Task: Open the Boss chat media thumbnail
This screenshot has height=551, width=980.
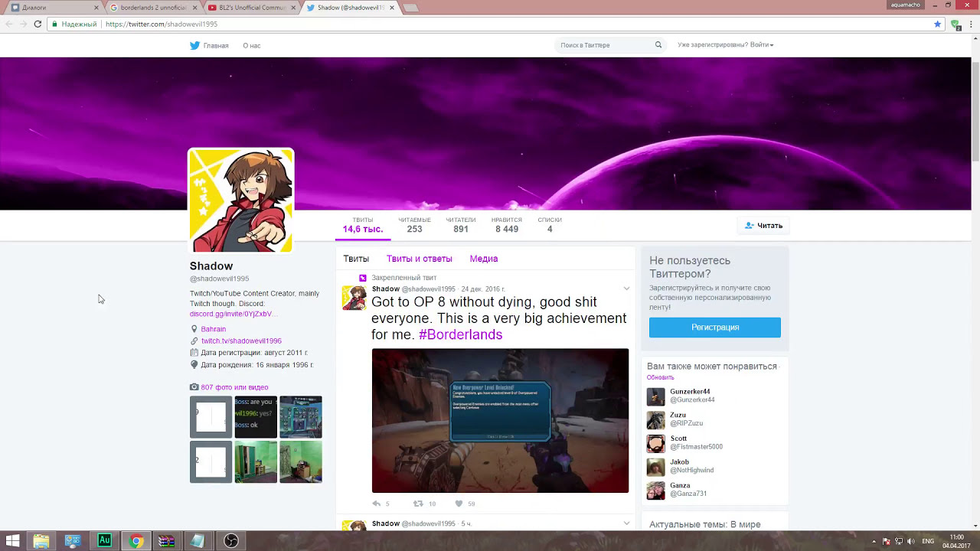Action: 256,417
